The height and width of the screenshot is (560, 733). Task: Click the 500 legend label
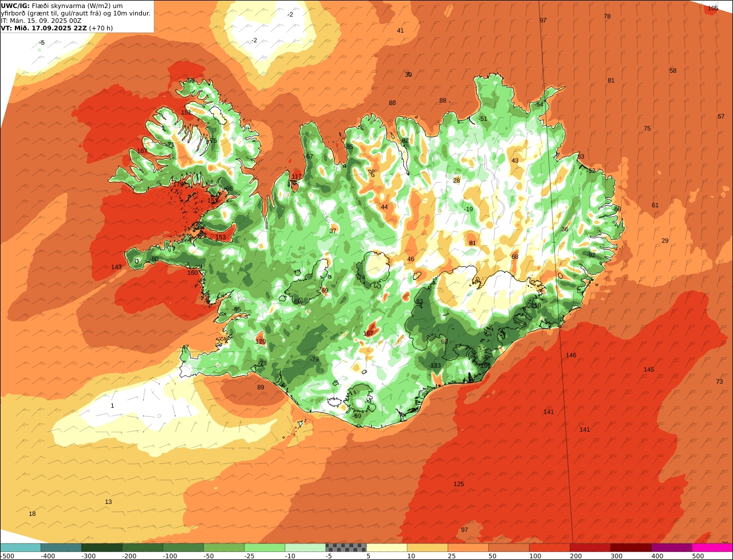click(697, 556)
